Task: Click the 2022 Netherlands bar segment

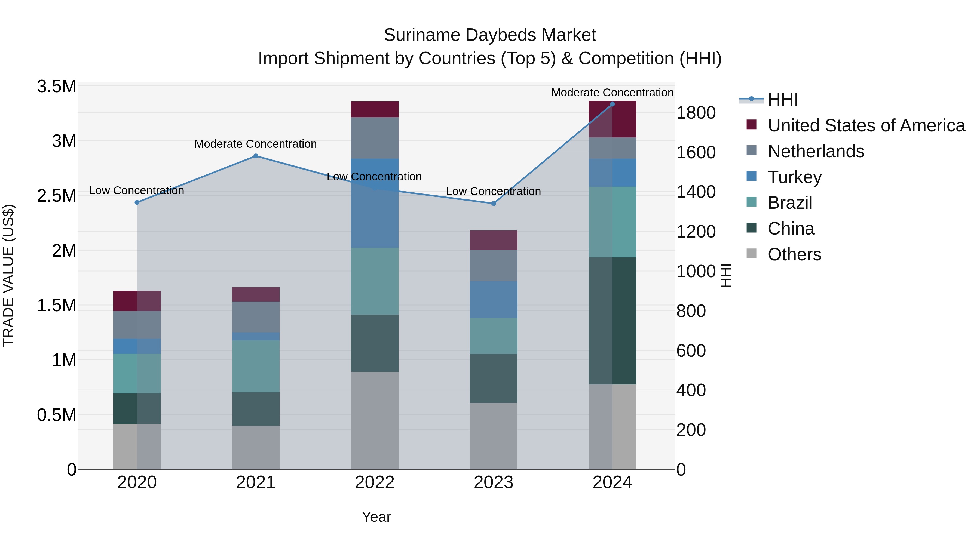Action: (x=375, y=138)
